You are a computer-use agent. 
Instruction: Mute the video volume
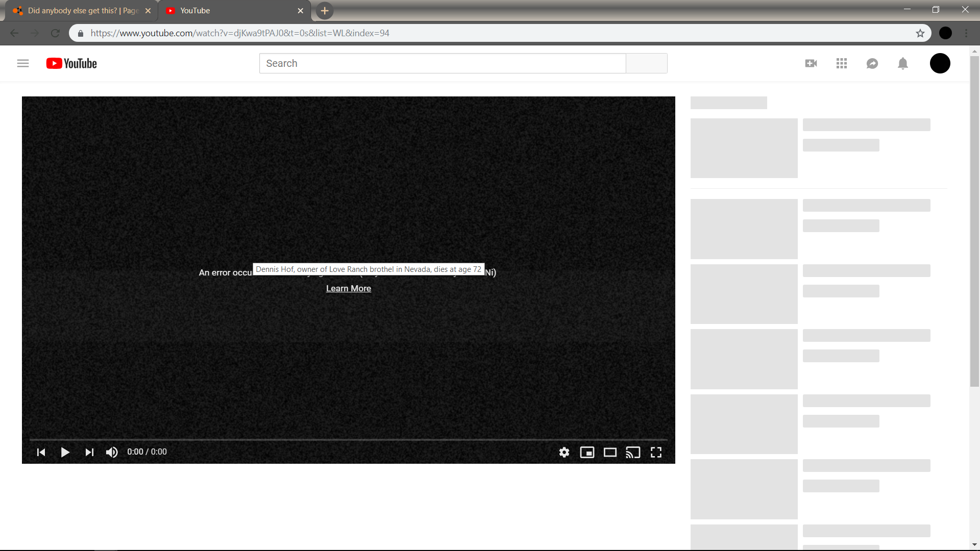[x=112, y=453]
